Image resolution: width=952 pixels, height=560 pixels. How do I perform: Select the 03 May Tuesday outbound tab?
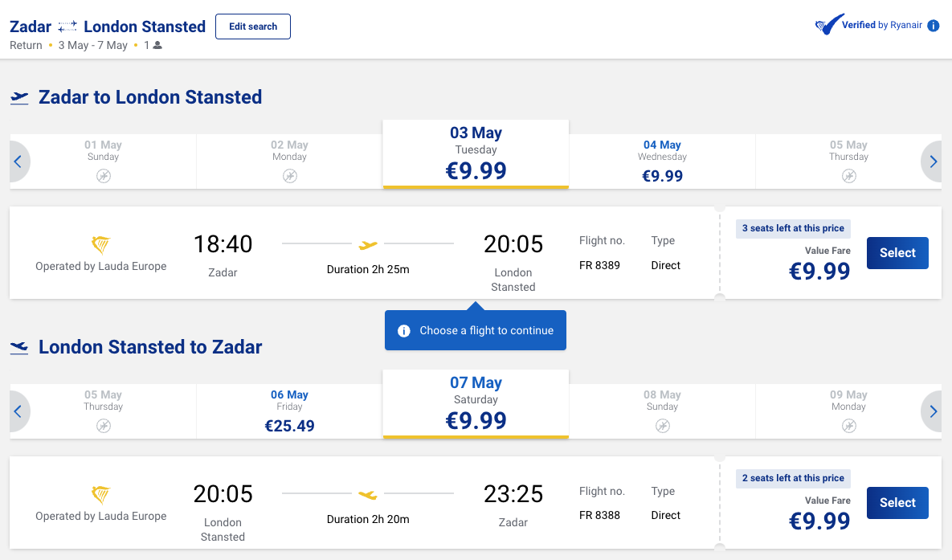click(476, 154)
